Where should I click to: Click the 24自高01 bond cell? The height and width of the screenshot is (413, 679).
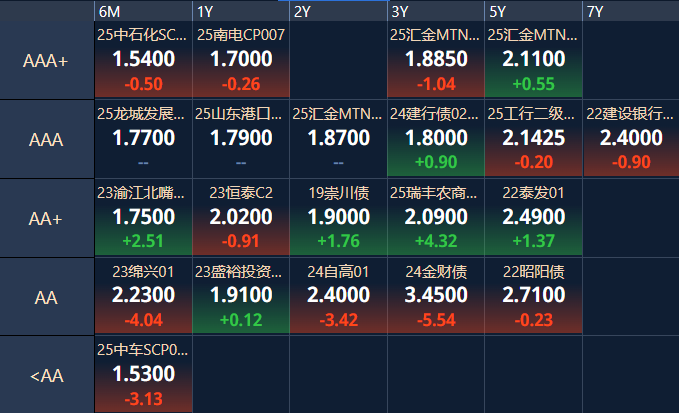(338, 296)
